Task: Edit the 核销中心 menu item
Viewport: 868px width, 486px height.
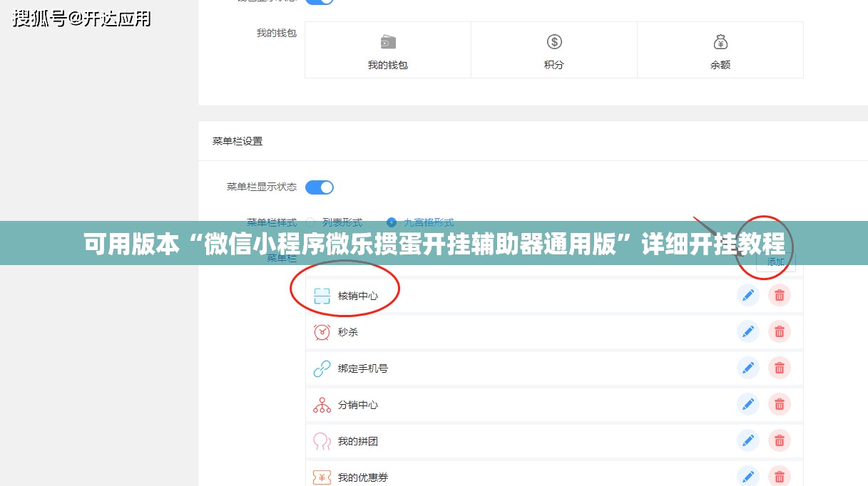Action: 748,295
